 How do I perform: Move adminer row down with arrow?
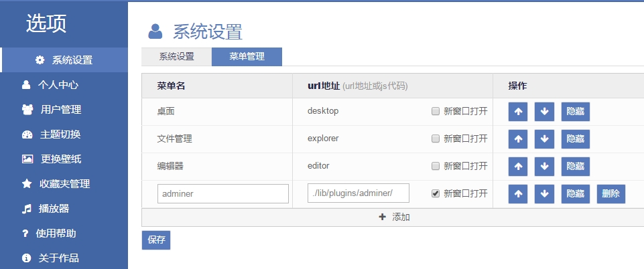click(x=544, y=194)
